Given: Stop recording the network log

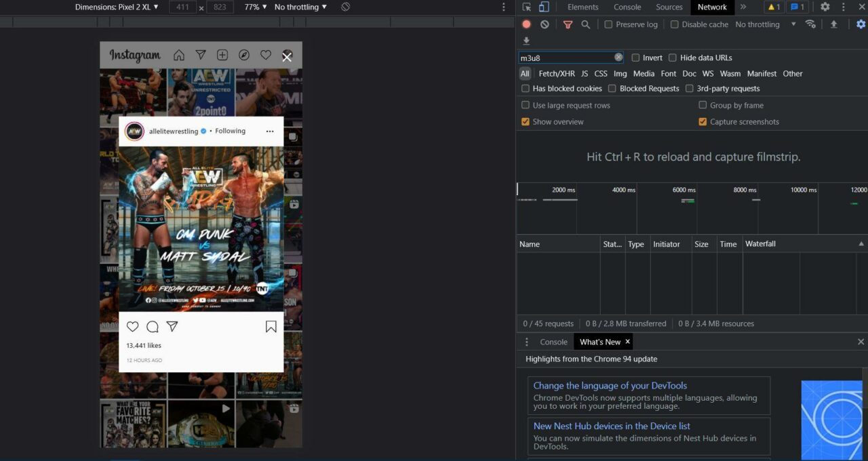Looking at the screenshot, I should pyautogui.click(x=526, y=24).
